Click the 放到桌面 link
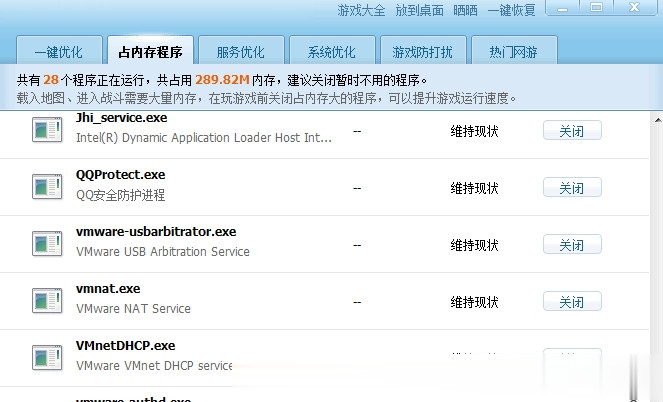 [x=419, y=10]
